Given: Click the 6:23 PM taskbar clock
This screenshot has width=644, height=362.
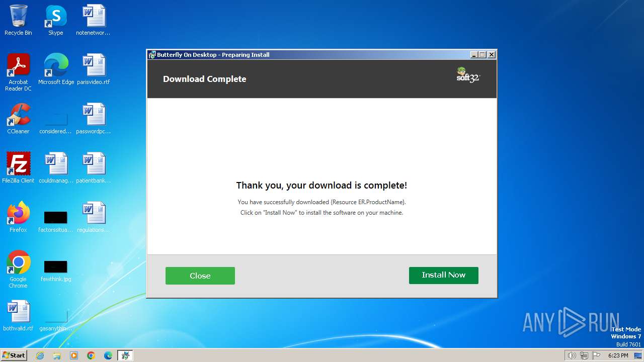Looking at the screenshot, I should coord(618,355).
